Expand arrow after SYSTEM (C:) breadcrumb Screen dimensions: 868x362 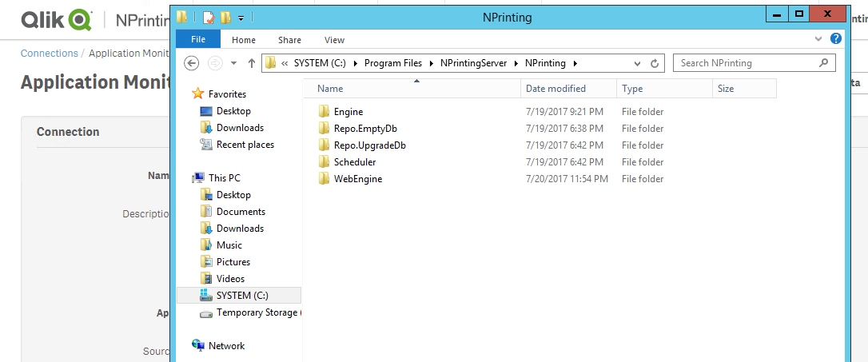355,63
